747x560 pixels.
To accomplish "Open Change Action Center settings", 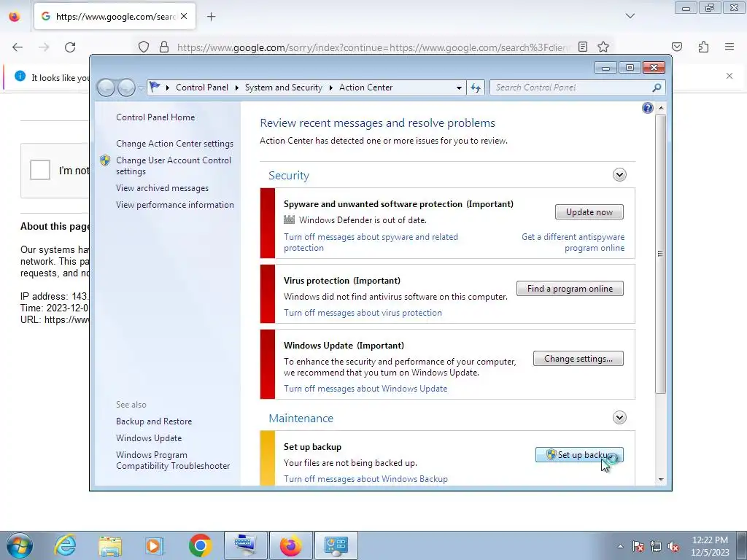I will point(174,144).
